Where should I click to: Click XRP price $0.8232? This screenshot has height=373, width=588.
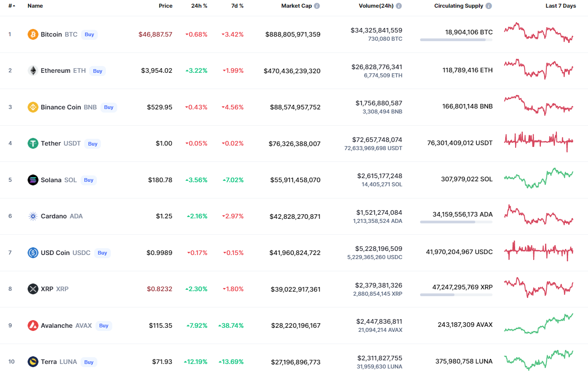159,289
